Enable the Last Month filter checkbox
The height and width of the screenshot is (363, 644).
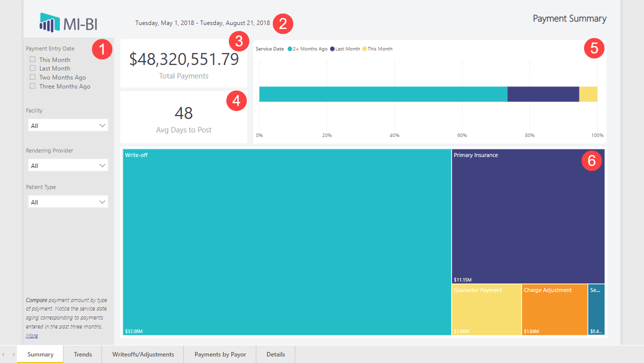[32, 68]
